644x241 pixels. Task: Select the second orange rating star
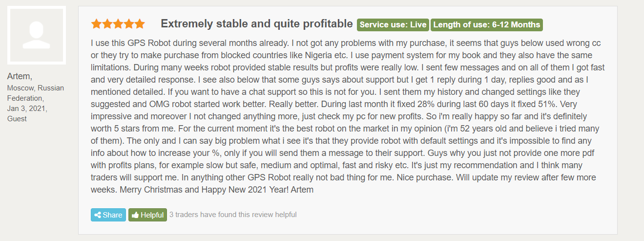coord(107,24)
